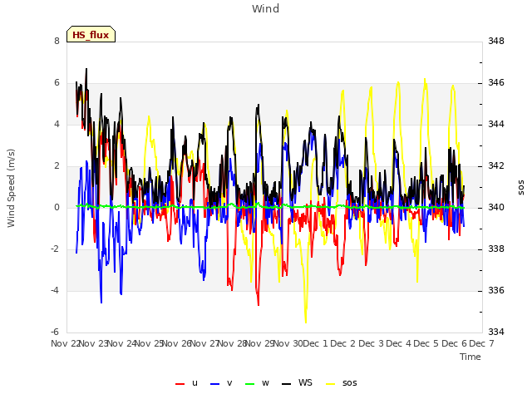
Task: Click the red u legend swatch
Action: [180, 384]
